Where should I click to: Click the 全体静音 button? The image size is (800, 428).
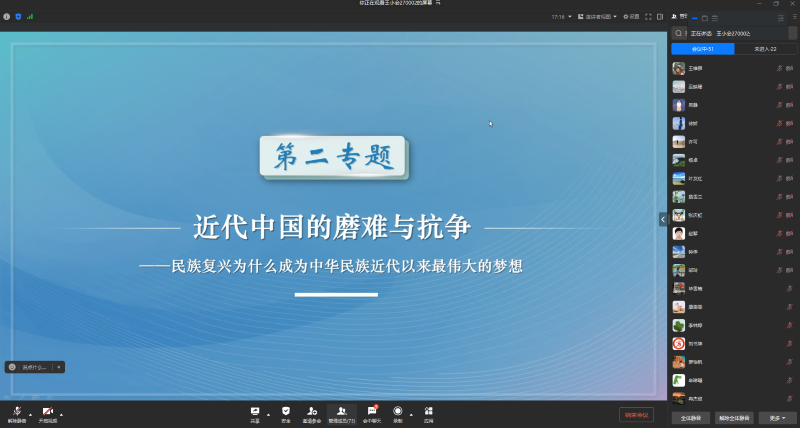pos(690,417)
